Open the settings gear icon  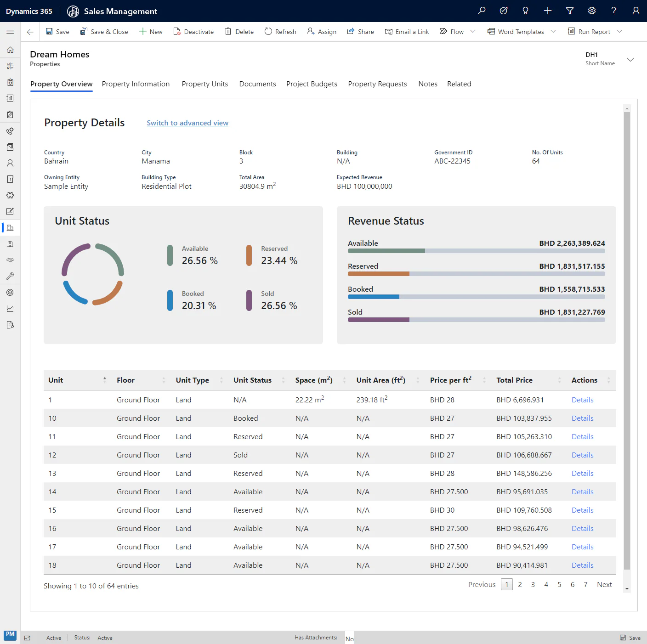[592, 11]
